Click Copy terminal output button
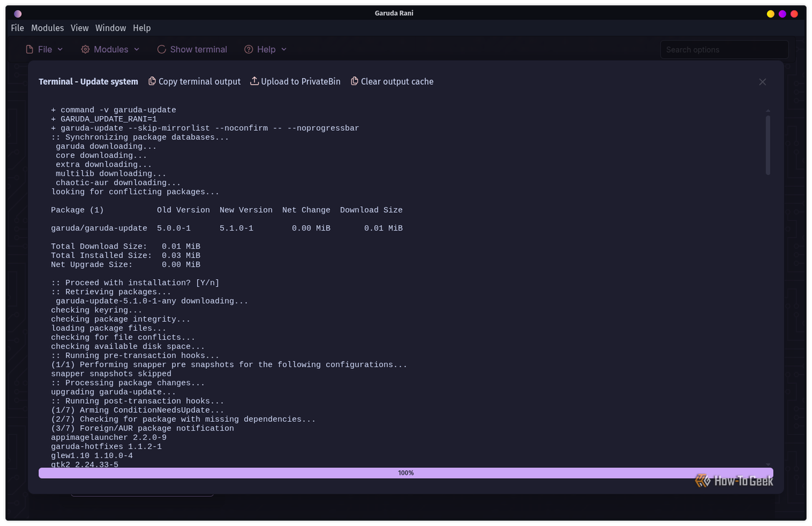 pos(195,82)
